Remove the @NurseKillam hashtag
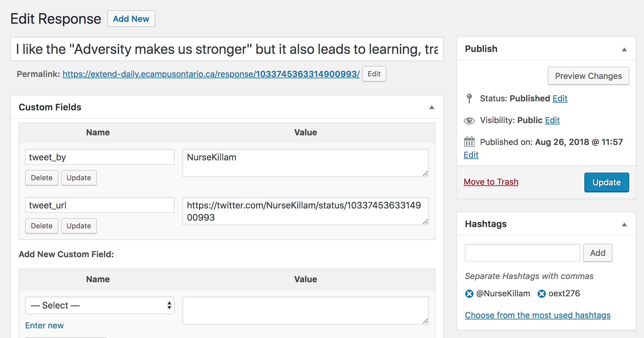Viewport: 644px width, 338px height. point(469,293)
